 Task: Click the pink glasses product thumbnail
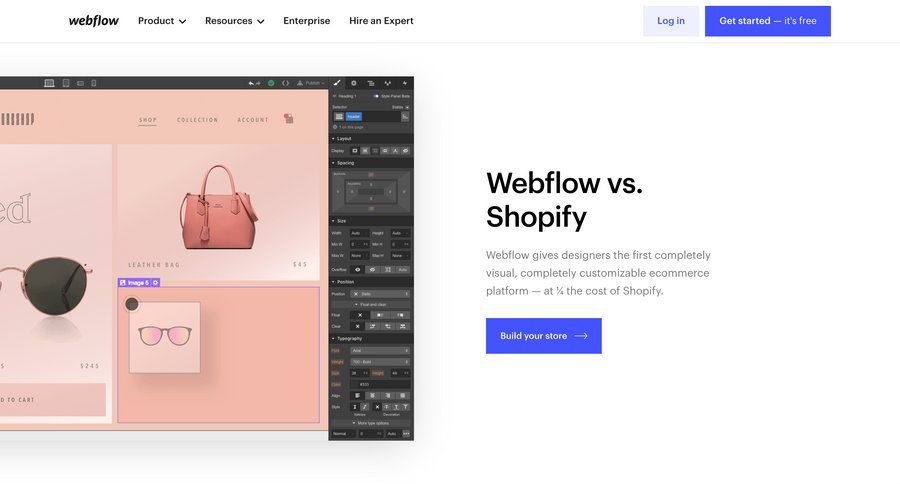[x=165, y=337]
